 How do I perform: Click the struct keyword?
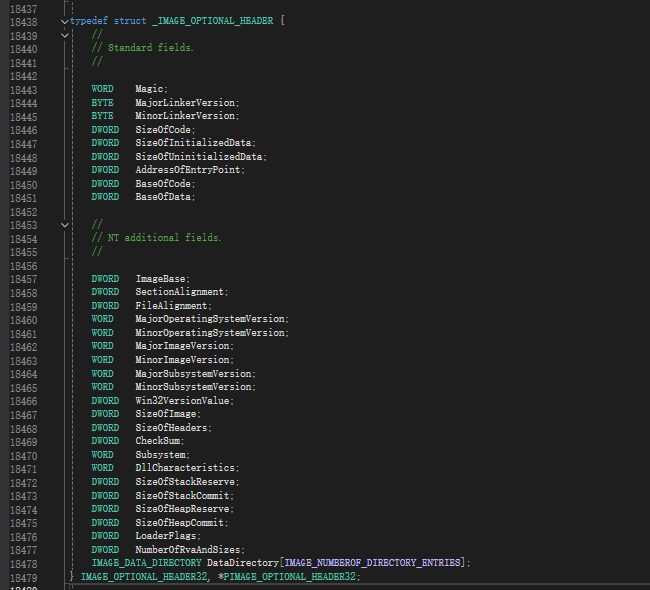point(130,21)
